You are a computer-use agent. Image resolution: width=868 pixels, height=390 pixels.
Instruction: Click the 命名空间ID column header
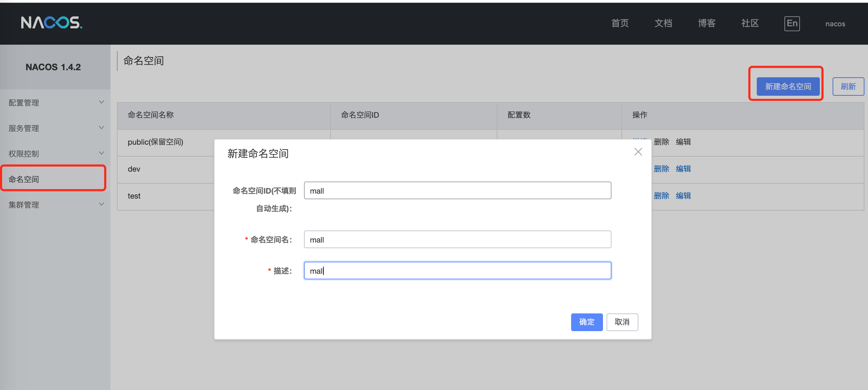(413, 115)
